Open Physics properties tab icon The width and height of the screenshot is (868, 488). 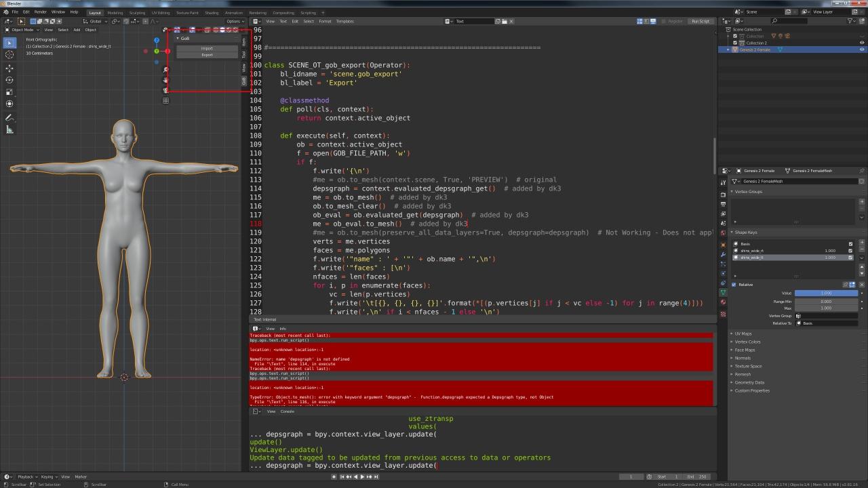pyautogui.click(x=723, y=273)
